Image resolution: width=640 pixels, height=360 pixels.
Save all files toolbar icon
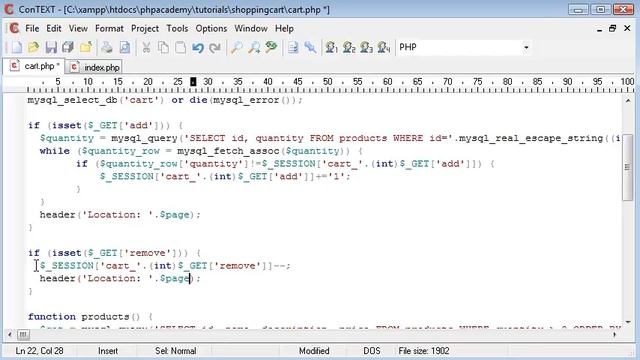pyautogui.click(x=68, y=47)
